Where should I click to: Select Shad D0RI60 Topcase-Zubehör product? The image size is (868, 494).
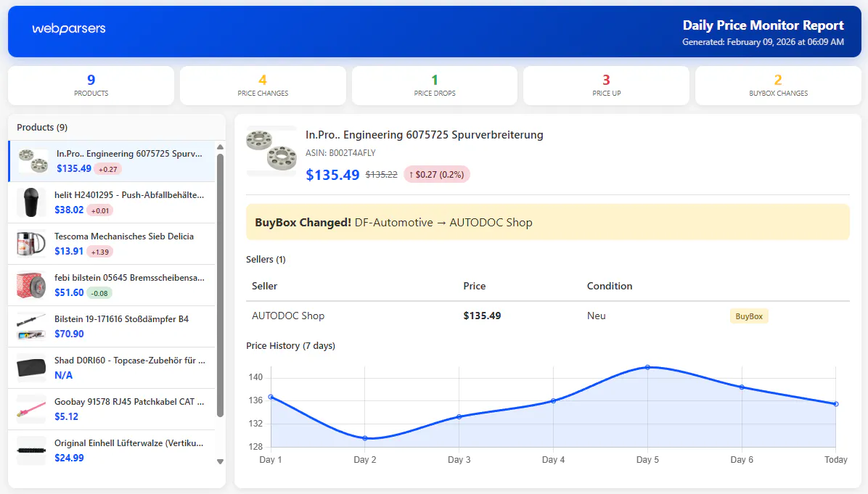[112, 368]
